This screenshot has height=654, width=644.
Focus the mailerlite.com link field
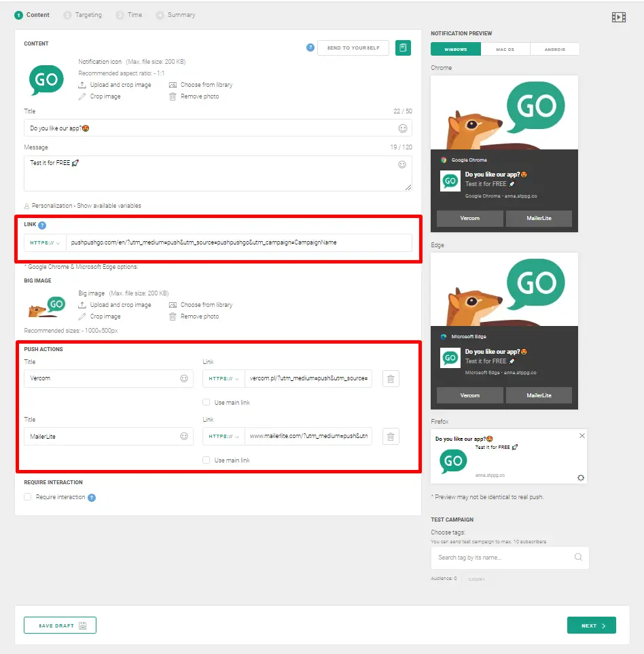pyautogui.click(x=308, y=437)
